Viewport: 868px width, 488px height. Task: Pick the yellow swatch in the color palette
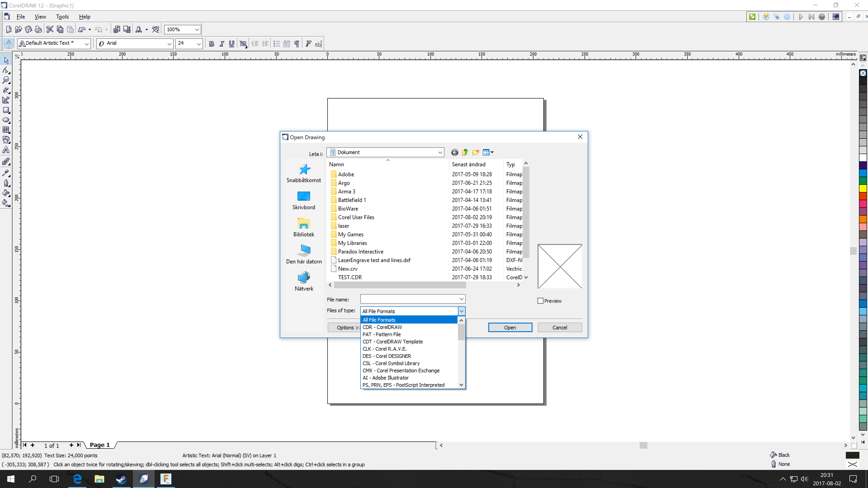point(863,188)
